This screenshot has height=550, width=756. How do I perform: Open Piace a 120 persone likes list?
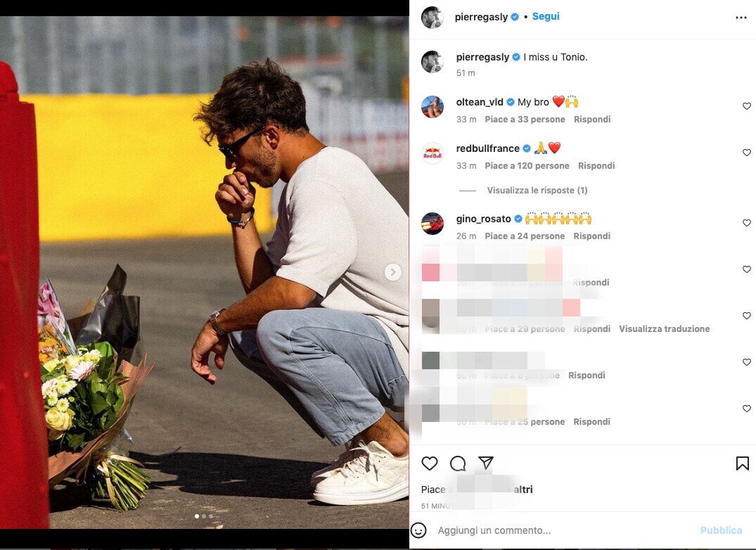[527, 166]
